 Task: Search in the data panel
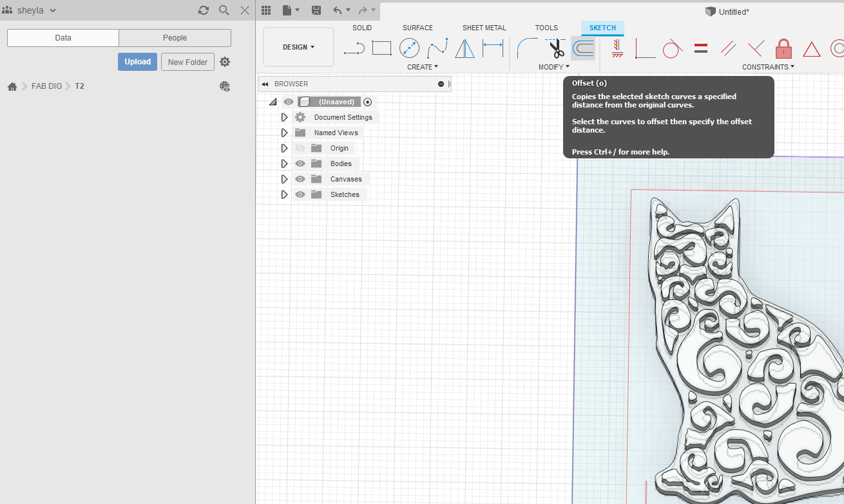[224, 10]
